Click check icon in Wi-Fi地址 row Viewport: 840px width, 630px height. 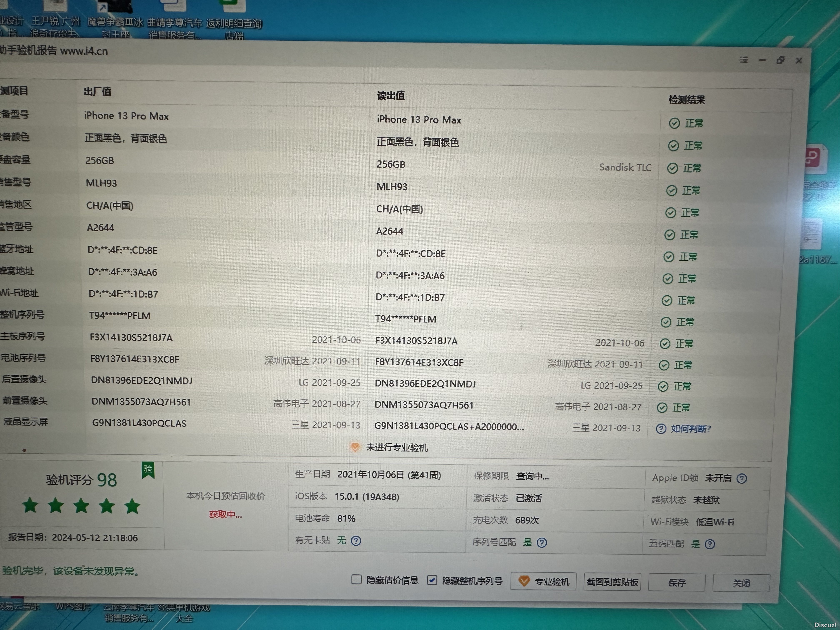667,301
